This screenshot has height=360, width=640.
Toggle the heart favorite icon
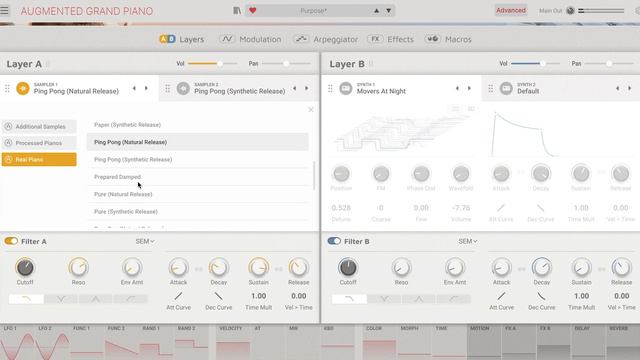[x=253, y=11]
